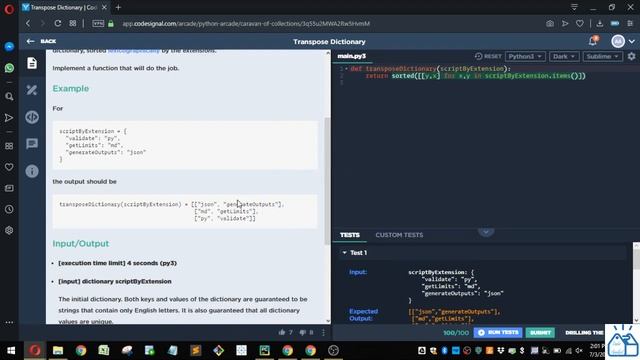Click the description panel scrollbar

click(x=327, y=181)
